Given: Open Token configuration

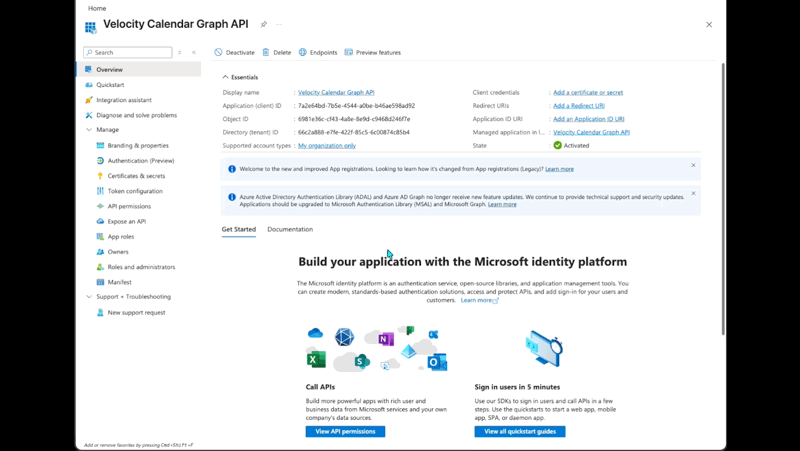Looking at the screenshot, I should click(135, 191).
